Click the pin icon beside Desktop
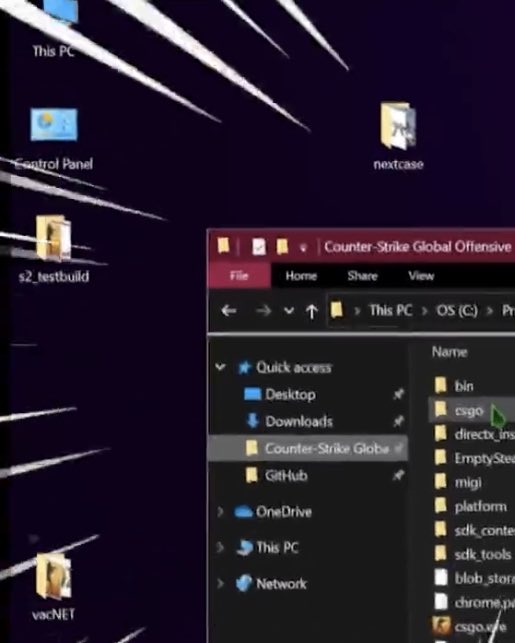Viewport: 515px width, 643px height. pyautogui.click(x=398, y=394)
